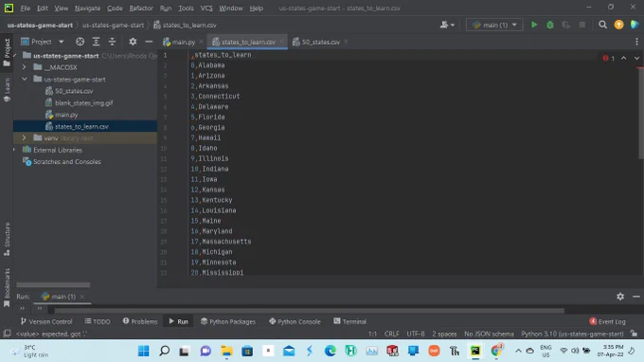Screen dimensions: 644x362
Task: Debug main (1) with the bug icon
Action: pyautogui.click(x=550, y=25)
